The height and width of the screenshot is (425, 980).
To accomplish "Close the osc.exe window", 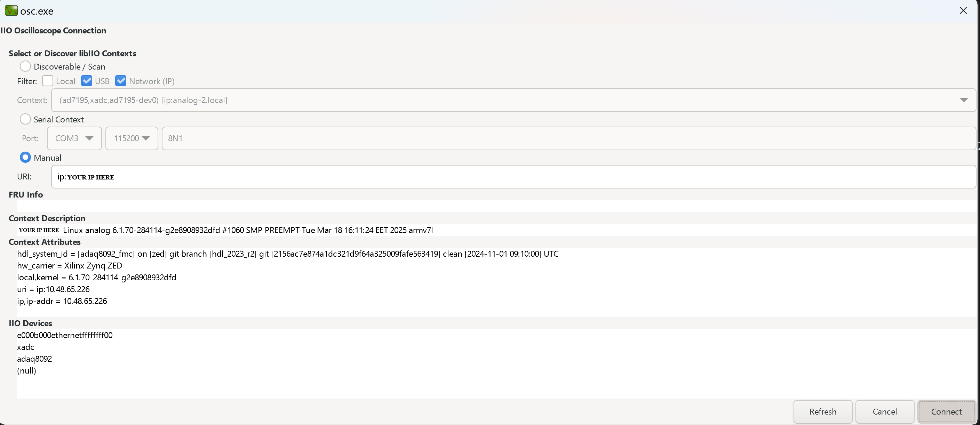I will pyautogui.click(x=963, y=11).
